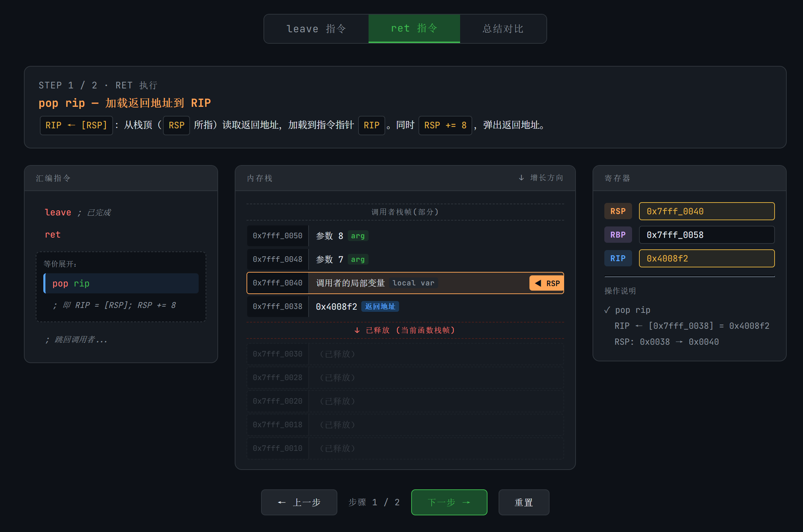Switch to the leave 指令 tab
The image size is (803, 532).
point(316,29)
